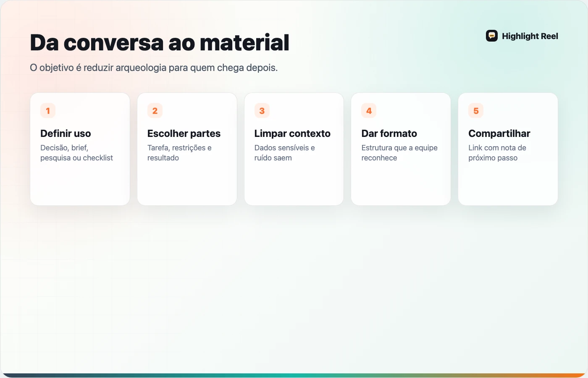Click the 'Escolher partes' card heading
Screen dimensions: 588x378
pyautogui.click(x=184, y=134)
